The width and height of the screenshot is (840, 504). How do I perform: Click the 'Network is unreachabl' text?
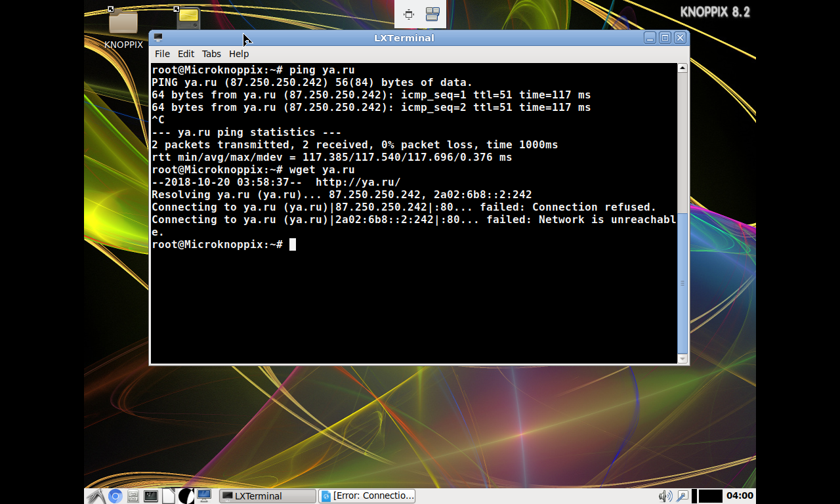[x=607, y=219]
